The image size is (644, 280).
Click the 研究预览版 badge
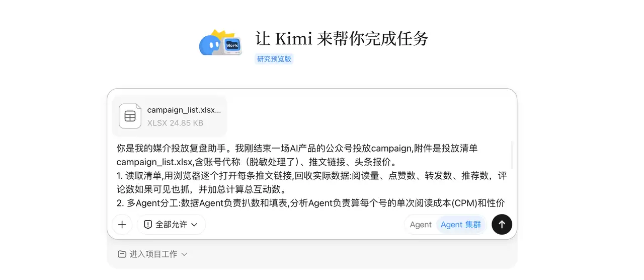274,59
